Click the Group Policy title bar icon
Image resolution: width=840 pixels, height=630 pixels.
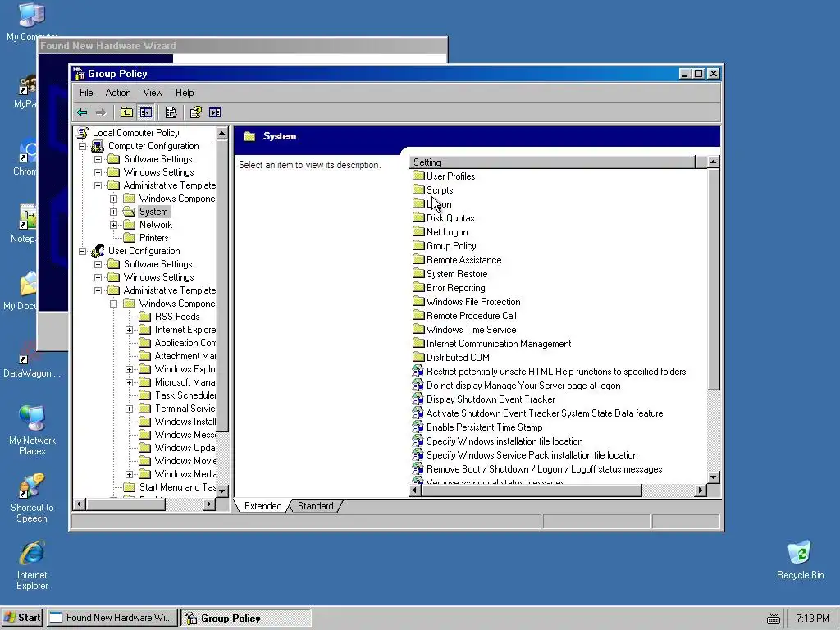tap(80, 73)
